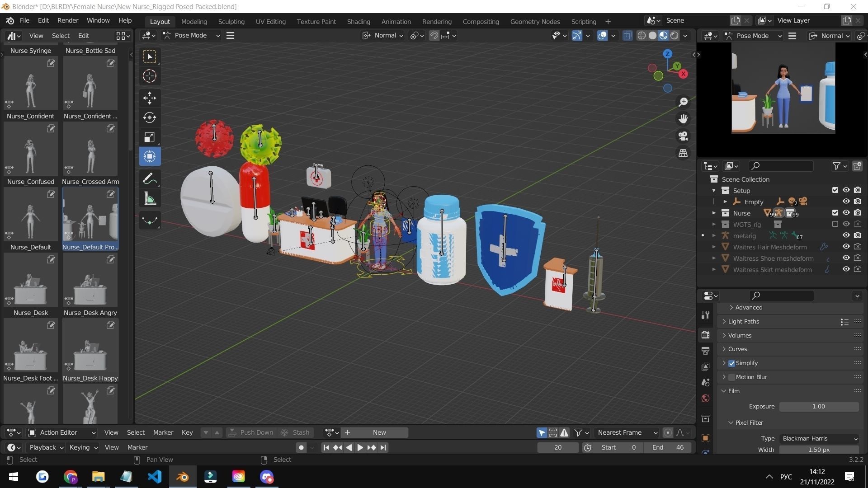
Task: Select the Rotate tool in the toolbar
Action: tap(150, 117)
